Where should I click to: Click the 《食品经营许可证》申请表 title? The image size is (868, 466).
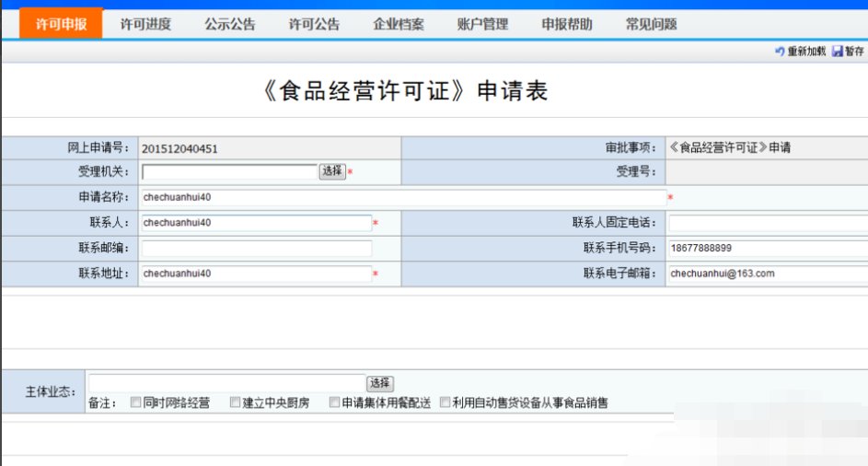tap(406, 91)
